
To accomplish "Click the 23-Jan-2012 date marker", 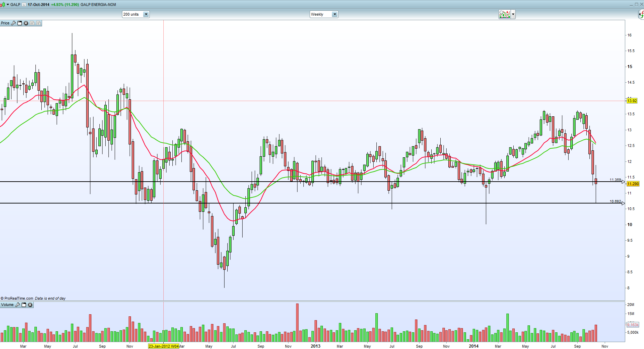I will [163, 346].
